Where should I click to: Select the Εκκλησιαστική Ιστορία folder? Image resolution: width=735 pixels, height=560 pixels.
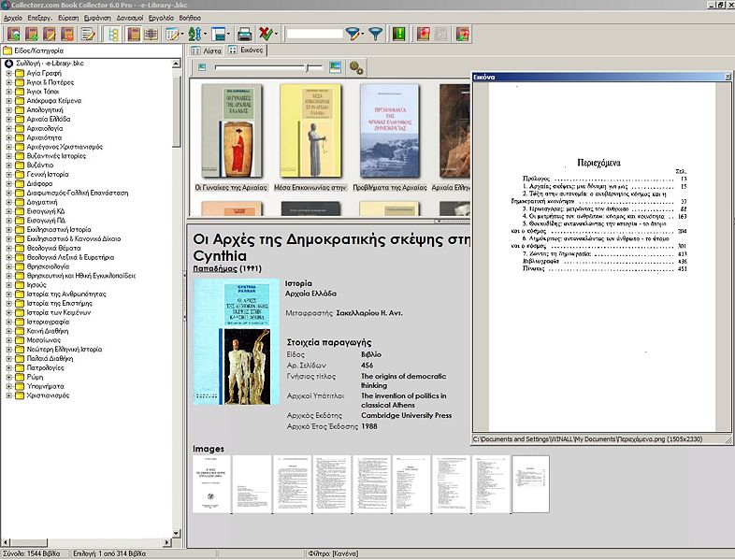click(x=59, y=230)
